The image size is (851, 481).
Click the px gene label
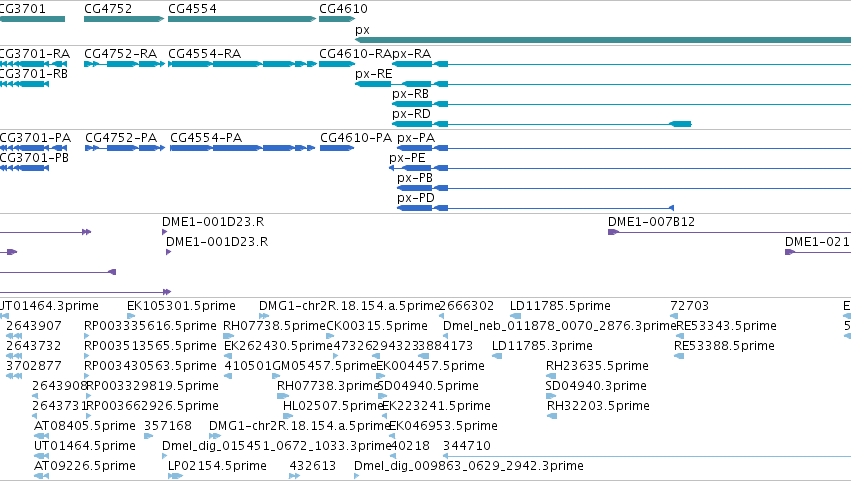click(x=362, y=30)
